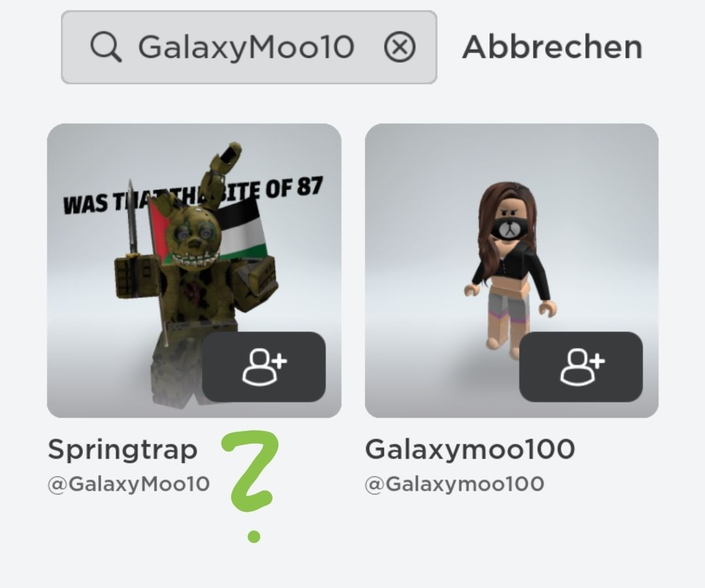Image resolution: width=705 pixels, height=588 pixels.
Task: Cancel the search via Abbrechen
Action: click(552, 47)
